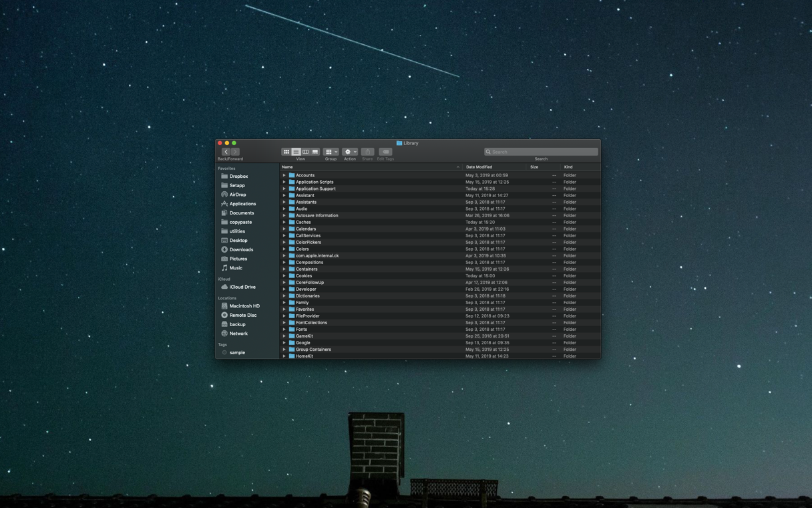Select Macintosh HD under Locations

click(244, 306)
